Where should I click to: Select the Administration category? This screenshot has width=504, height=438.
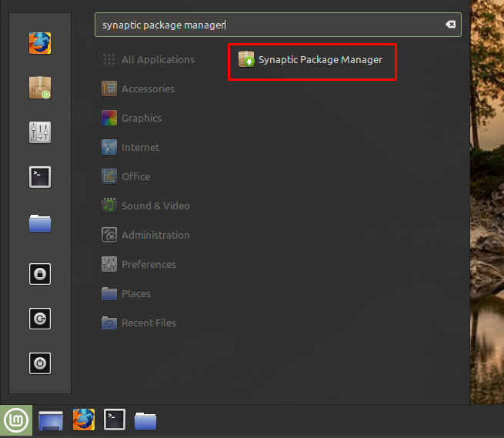[x=146, y=235]
